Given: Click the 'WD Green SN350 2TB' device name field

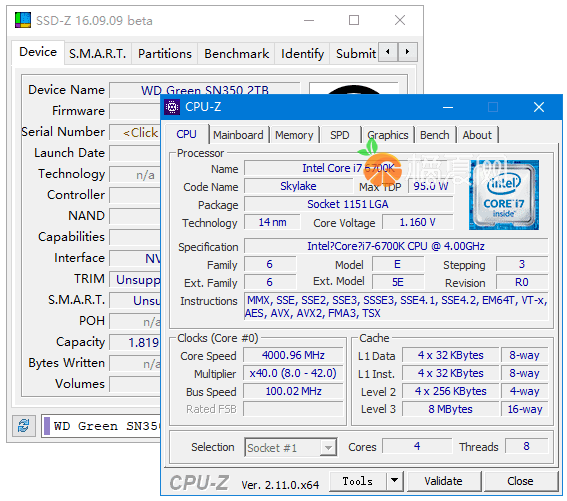Looking at the screenshot, I should [x=205, y=90].
